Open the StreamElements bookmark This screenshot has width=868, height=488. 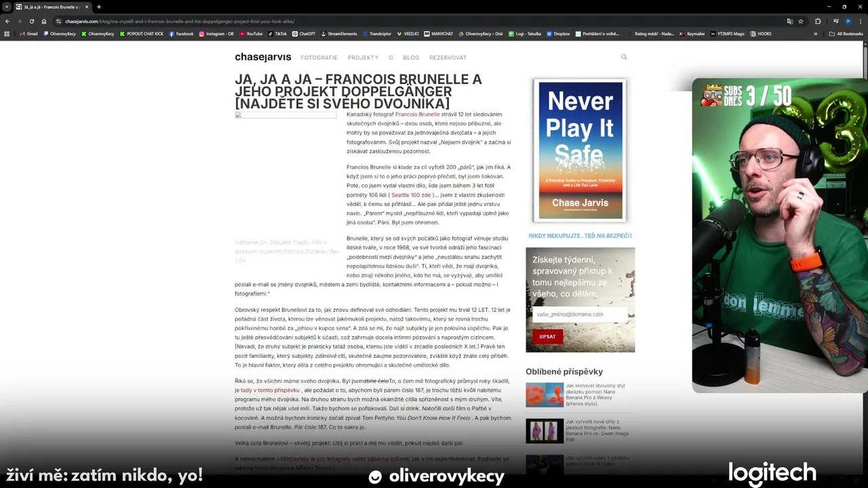click(x=339, y=33)
